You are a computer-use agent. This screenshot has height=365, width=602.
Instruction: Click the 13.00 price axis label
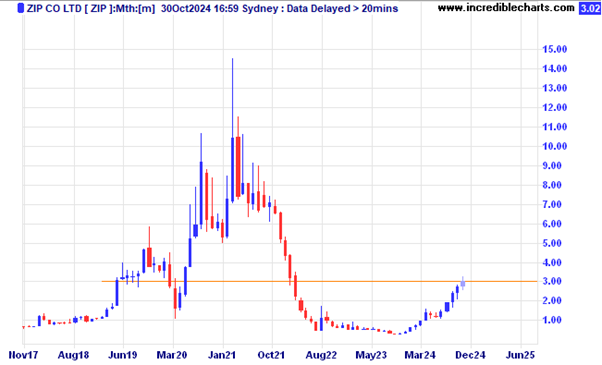point(554,88)
